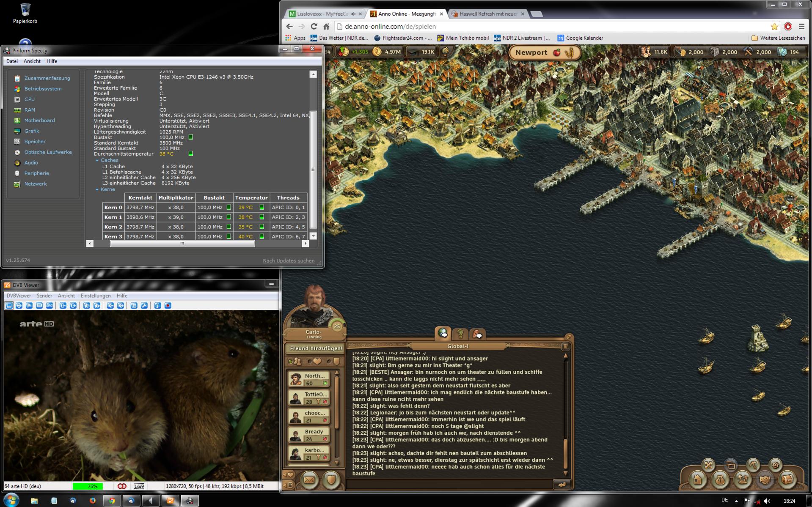Viewport: 812px width, 507px height.
Task: Open the treasure chest icon in Anno
Action: [x=787, y=480]
